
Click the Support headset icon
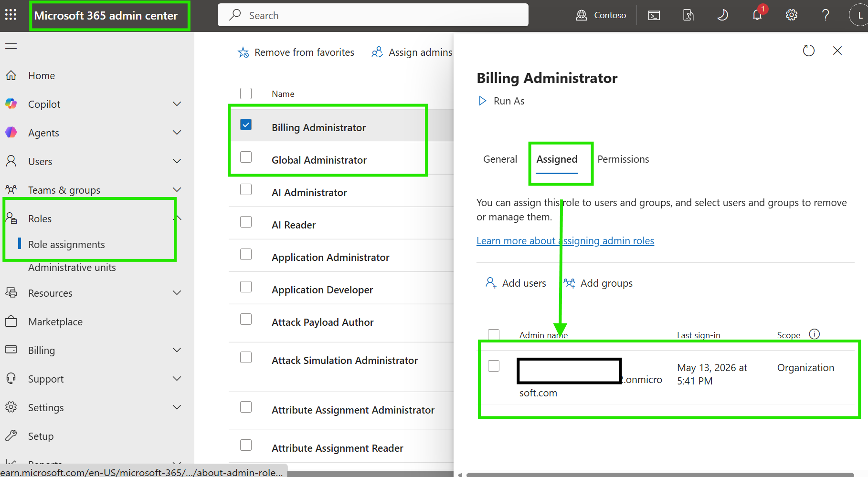[11, 378]
